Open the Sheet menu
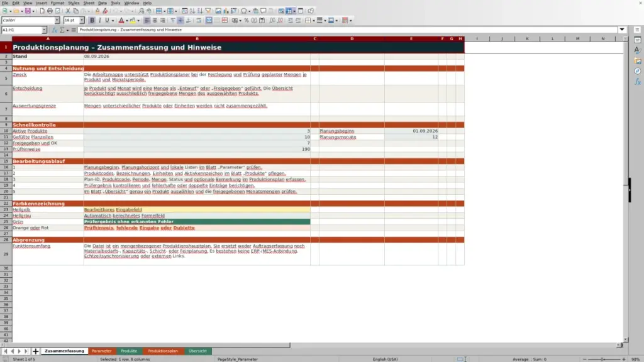This screenshot has width=644, height=362. 89,3
